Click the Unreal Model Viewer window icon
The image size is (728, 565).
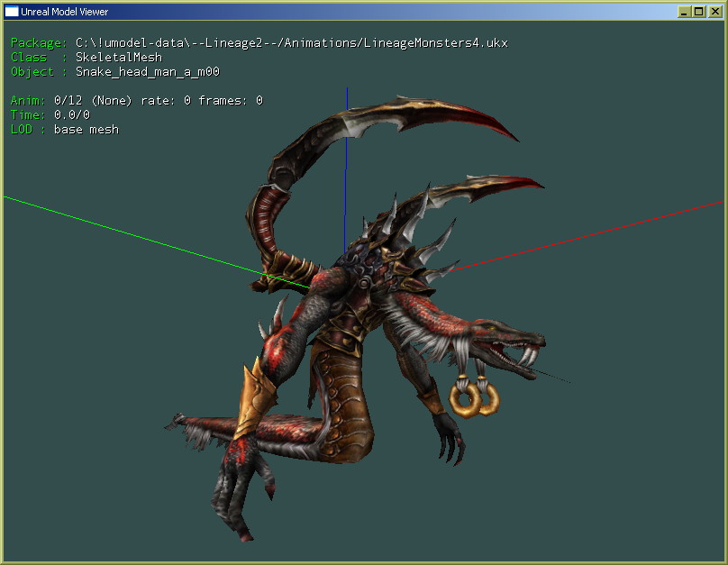(x=12, y=11)
